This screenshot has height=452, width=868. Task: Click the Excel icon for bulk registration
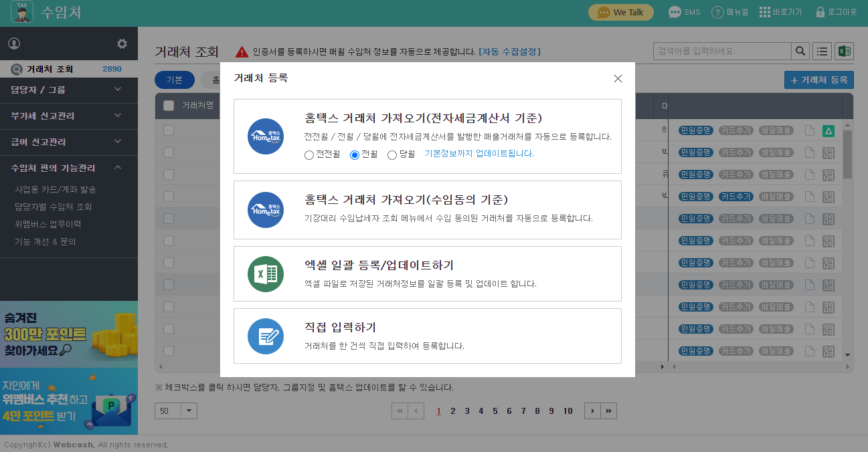click(266, 274)
